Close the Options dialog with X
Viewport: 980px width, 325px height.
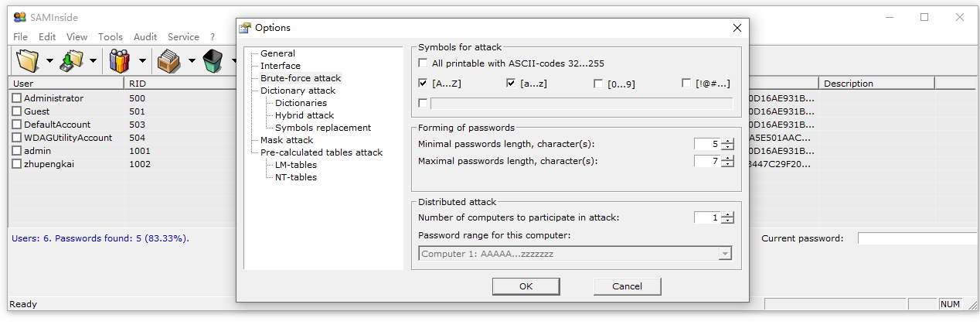click(737, 28)
